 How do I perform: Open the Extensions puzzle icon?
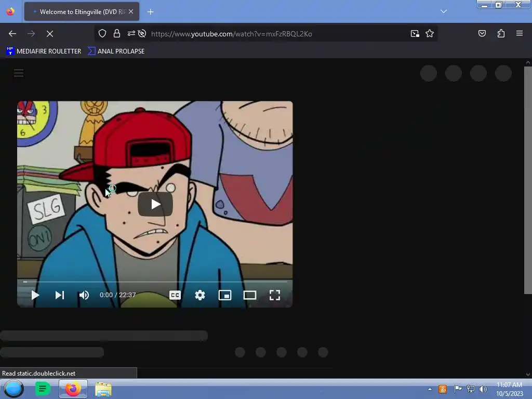501,33
